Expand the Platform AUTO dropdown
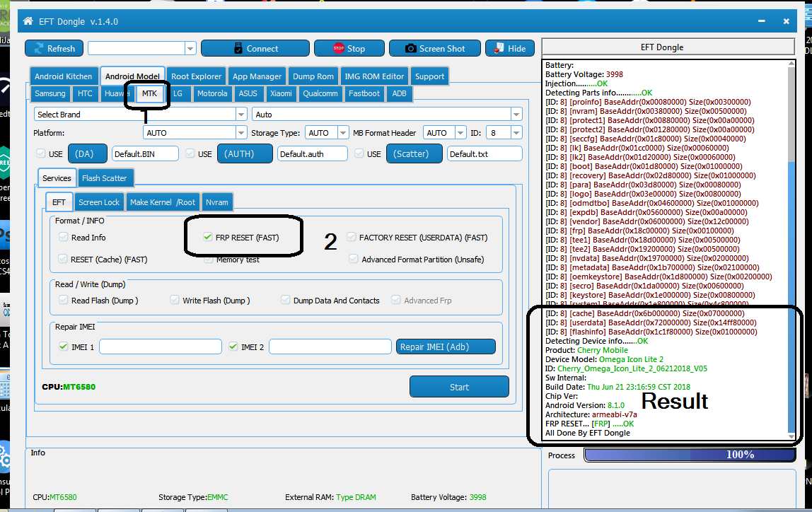Viewport: 812px width, 512px height. (x=240, y=133)
